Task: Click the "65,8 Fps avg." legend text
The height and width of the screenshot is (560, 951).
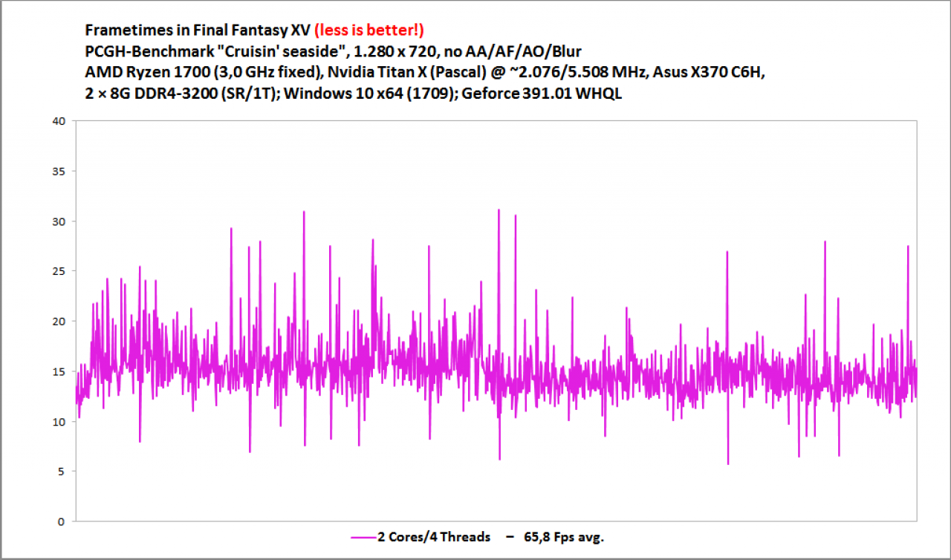Action: coord(564,537)
